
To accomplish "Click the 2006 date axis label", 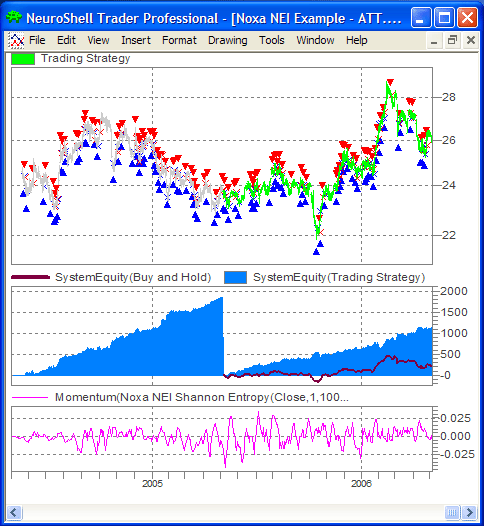I will pyautogui.click(x=361, y=484).
